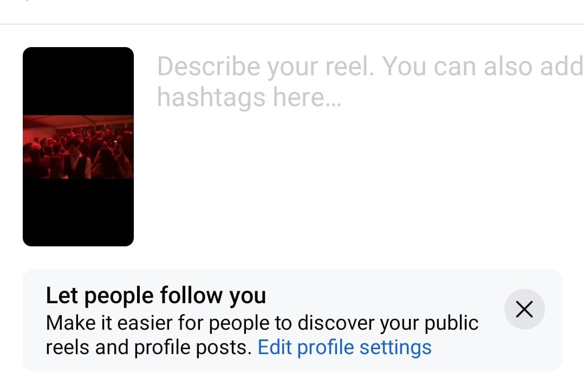Click the Let people follow you heading

coord(156,295)
